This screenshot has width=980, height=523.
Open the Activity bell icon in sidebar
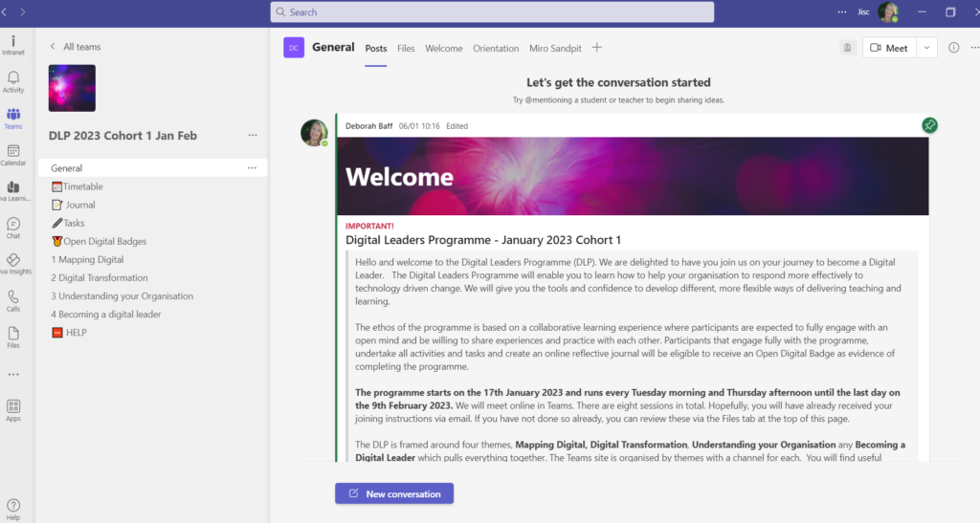click(13, 82)
